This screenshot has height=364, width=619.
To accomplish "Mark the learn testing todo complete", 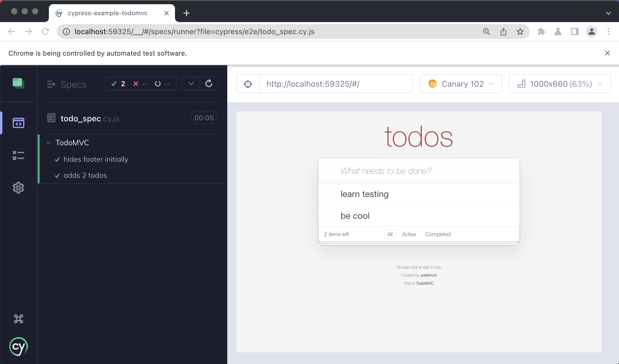I will [327, 194].
